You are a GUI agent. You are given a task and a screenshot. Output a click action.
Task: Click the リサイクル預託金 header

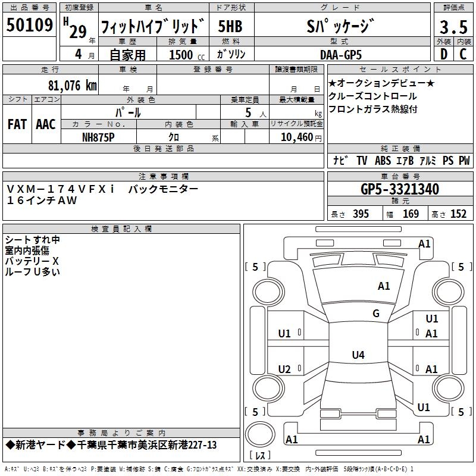pyautogui.click(x=296, y=124)
